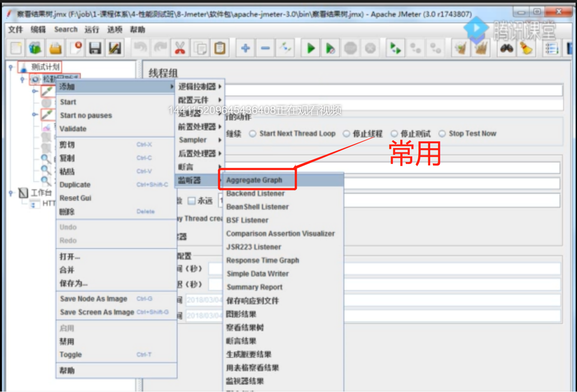
Task: Click the Open file toolbar icon
Action: pos(55,48)
